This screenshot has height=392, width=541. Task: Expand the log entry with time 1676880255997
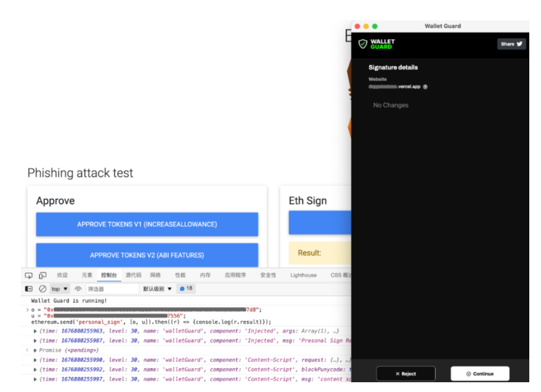[x=35, y=380]
